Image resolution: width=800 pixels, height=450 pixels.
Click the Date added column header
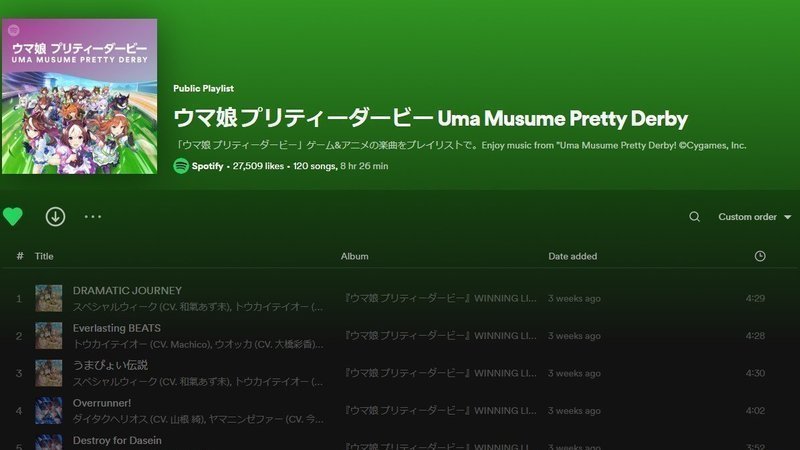point(572,256)
